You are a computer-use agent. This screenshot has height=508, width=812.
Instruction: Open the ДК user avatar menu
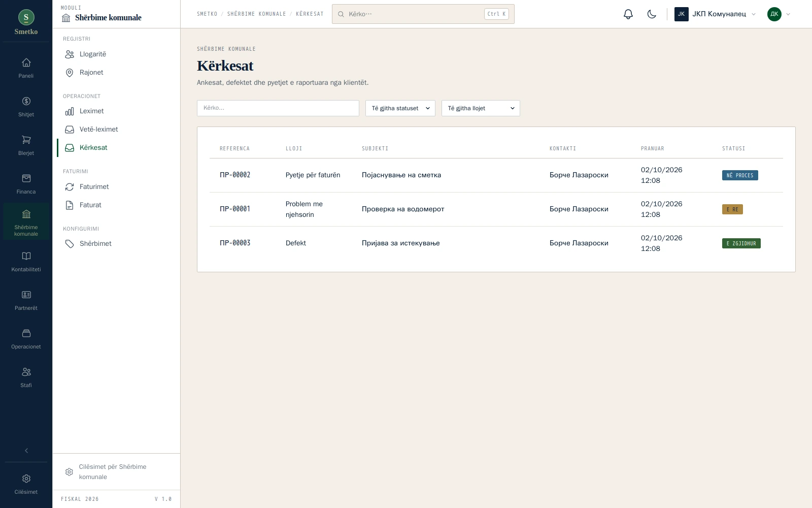coord(779,14)
